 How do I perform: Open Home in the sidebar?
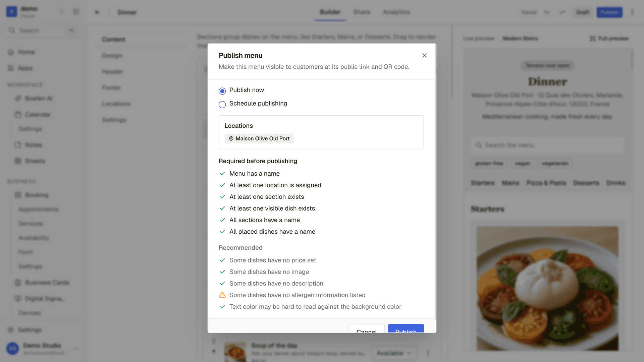(26, 52)
